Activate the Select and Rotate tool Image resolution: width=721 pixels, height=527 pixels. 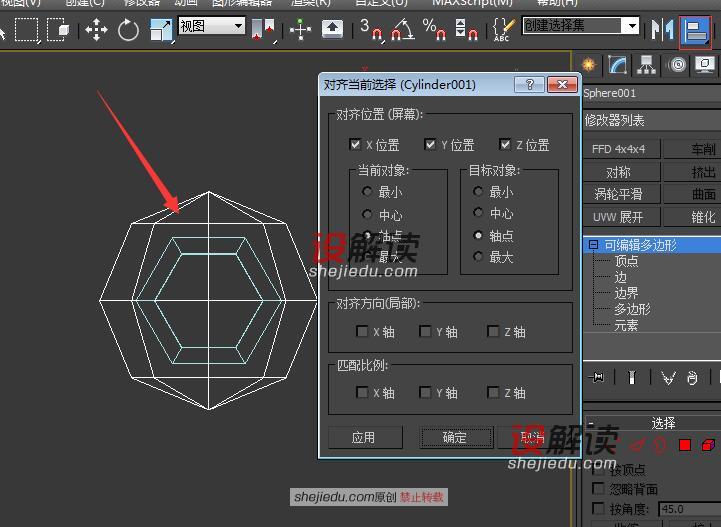pyautogui.click(x=128, y=30)
